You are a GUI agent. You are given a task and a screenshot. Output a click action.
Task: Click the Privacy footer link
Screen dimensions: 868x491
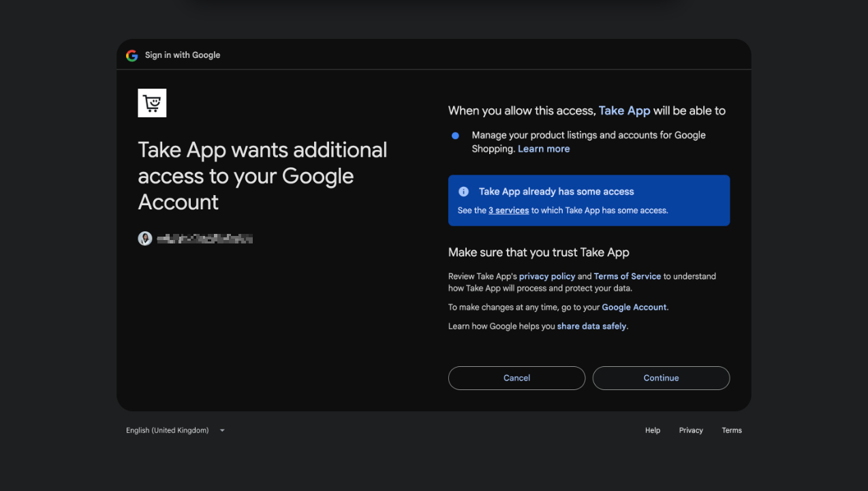tap(691, 430)
